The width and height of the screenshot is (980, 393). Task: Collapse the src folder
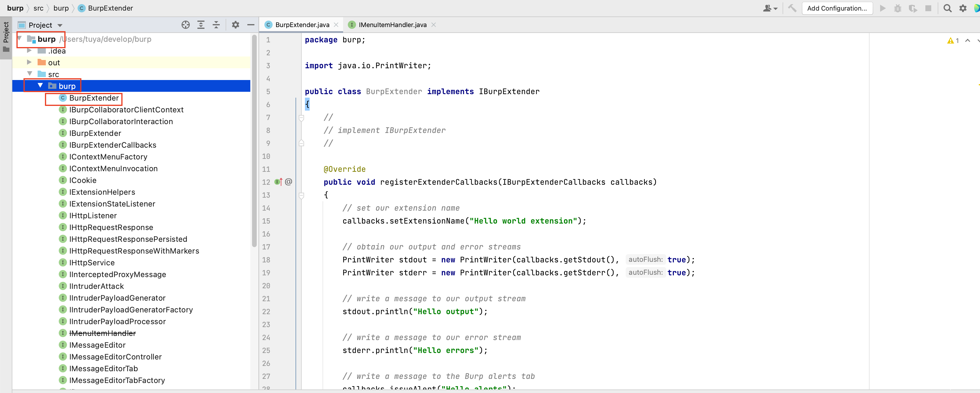[x=29, y=74]
